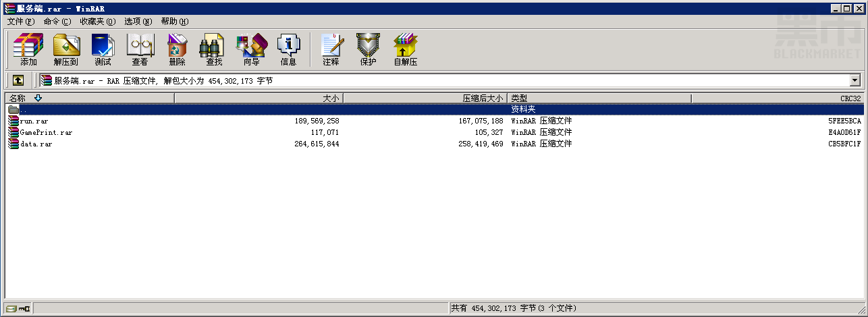Open the address bar dropdown arrow
The height and width of the screenshot is (317, 868).
tap(856, 80)
